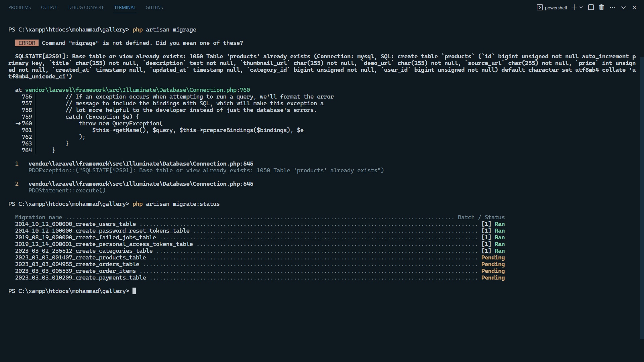Click the create_failed_jobs_table migration name

[86, 237]
